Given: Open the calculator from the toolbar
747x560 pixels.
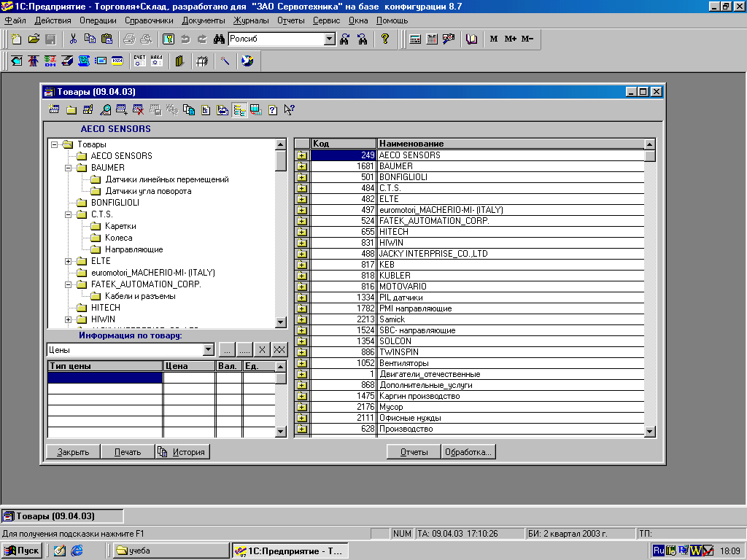Looking at the screenshot, I should coord(415,39).
